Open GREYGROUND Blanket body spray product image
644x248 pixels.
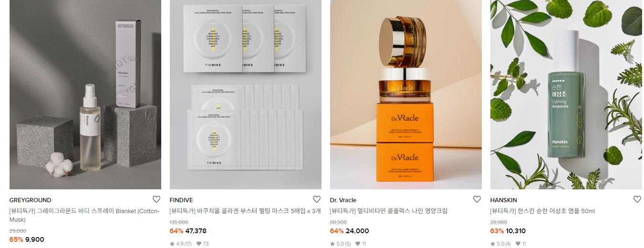coord(85,94)
